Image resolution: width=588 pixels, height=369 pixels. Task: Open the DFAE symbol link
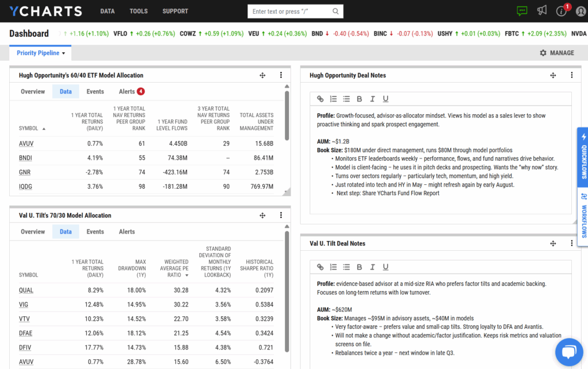25,333
